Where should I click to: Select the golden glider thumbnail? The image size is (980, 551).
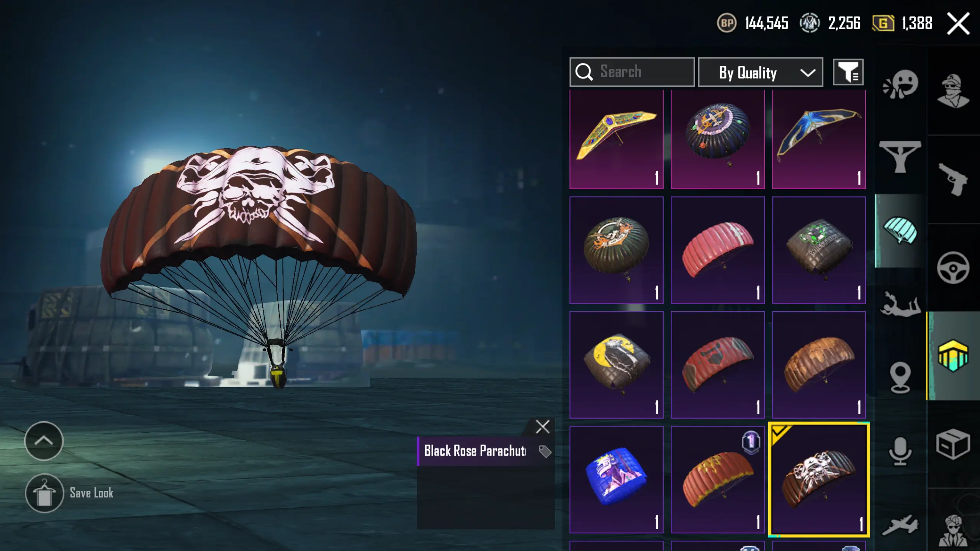tap(616, 139)
